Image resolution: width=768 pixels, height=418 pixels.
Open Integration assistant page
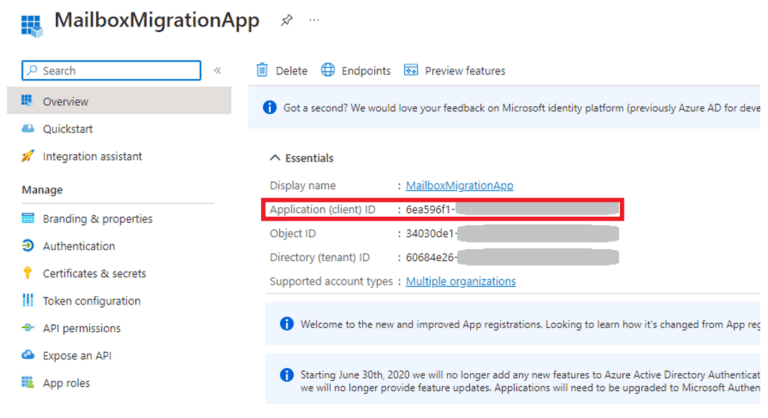click(92, 156)
